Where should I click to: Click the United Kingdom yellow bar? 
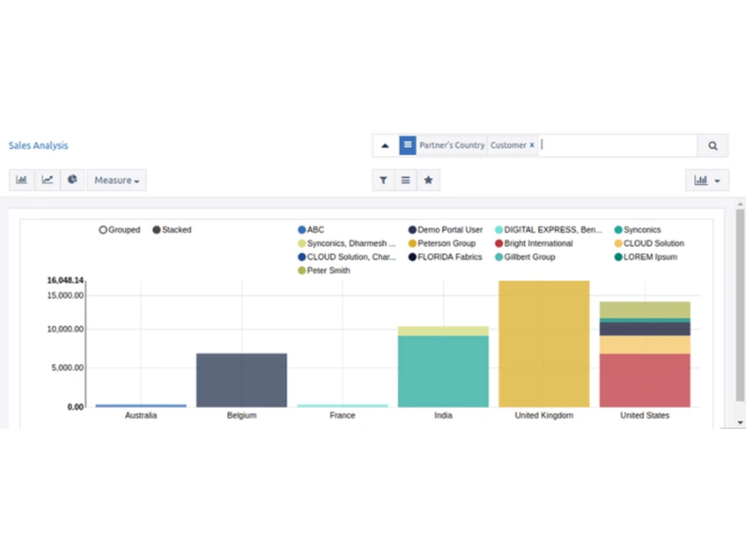(545, 344)
